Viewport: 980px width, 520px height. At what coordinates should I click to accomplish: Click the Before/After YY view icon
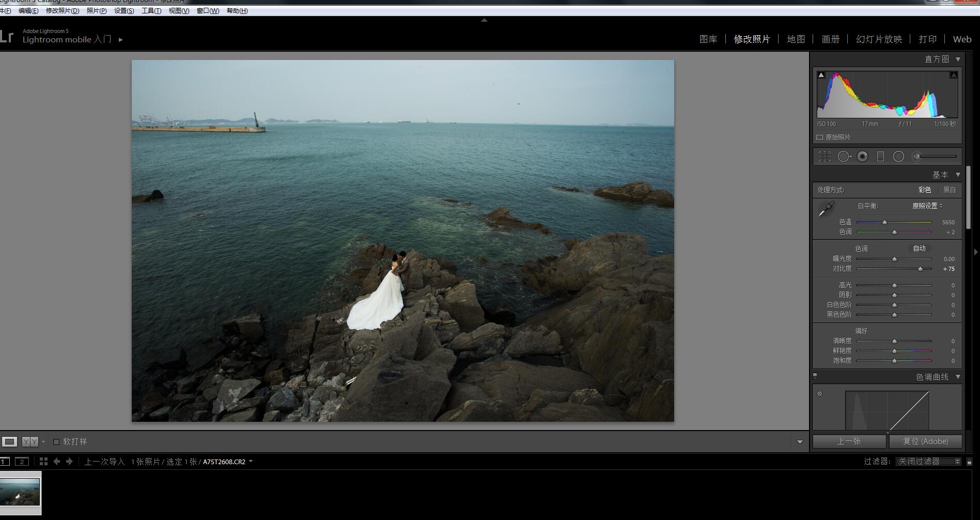[x=30, y=441]
